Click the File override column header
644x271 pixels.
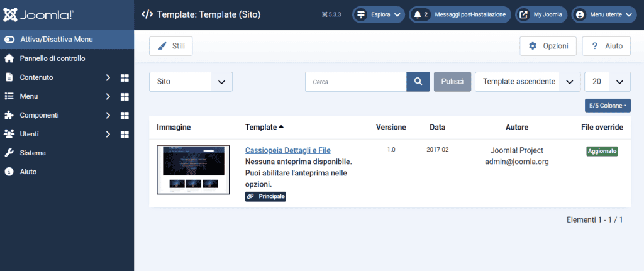coord(602,127)
